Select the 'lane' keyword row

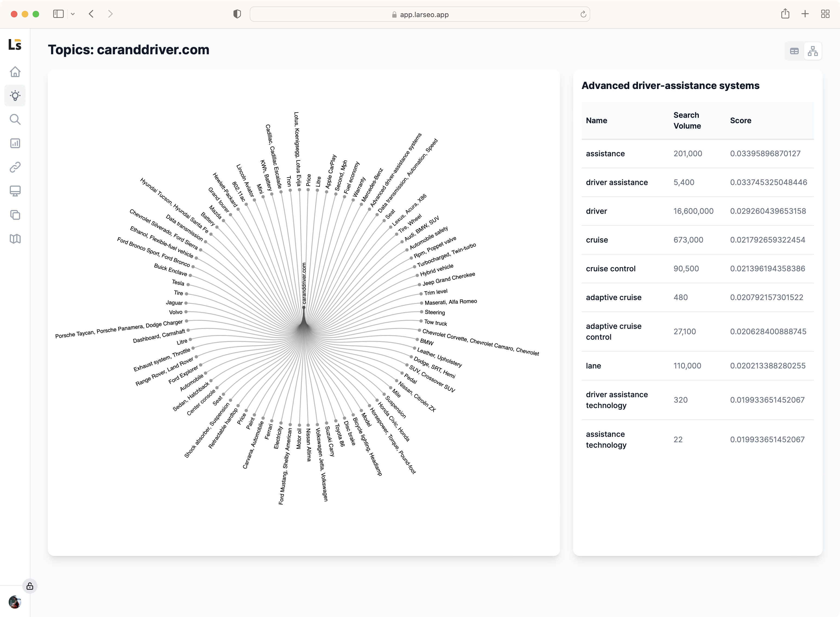[698, 366]
